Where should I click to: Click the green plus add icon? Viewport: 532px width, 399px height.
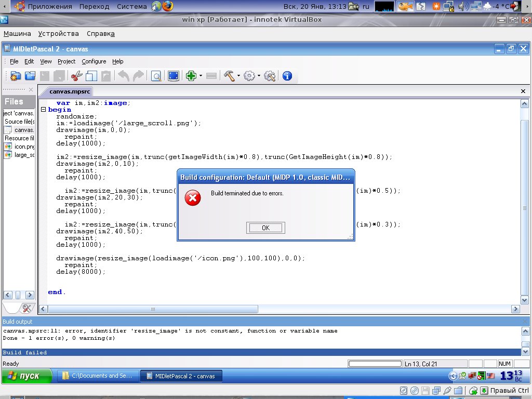click(191, 76)
